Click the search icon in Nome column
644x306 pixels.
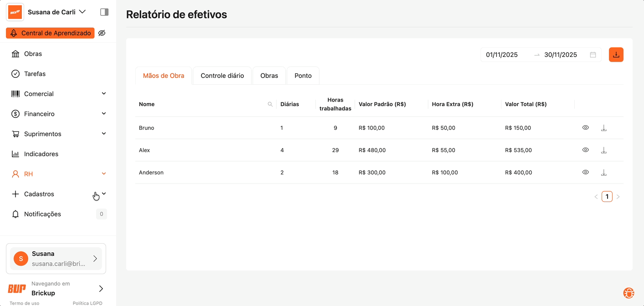(270, 104)
